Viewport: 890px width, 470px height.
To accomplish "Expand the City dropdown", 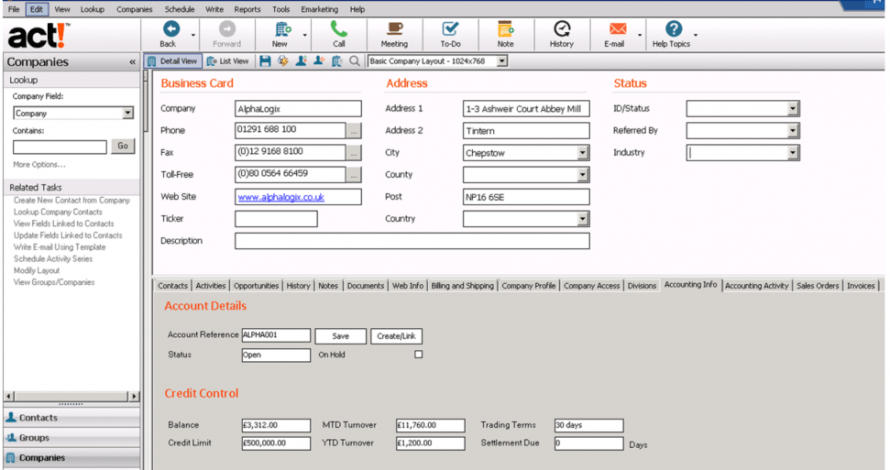I will [582, 153].
